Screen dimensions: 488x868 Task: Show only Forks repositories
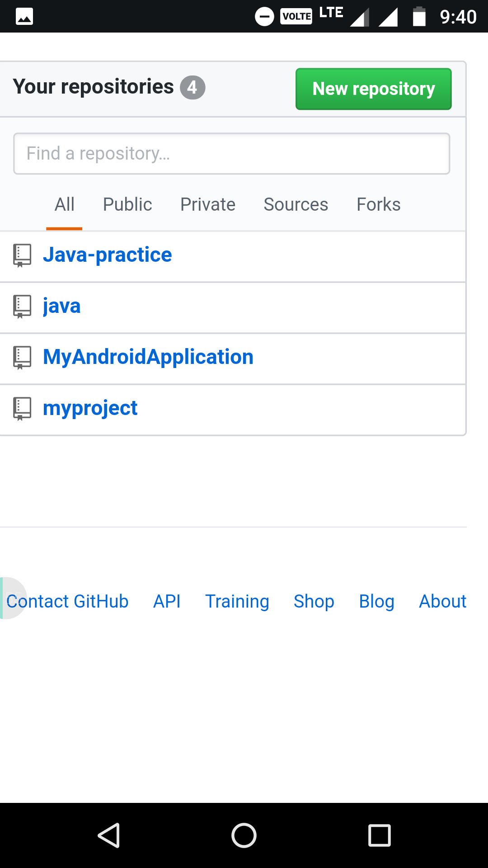pyautogui.click(x=379, y=204)
